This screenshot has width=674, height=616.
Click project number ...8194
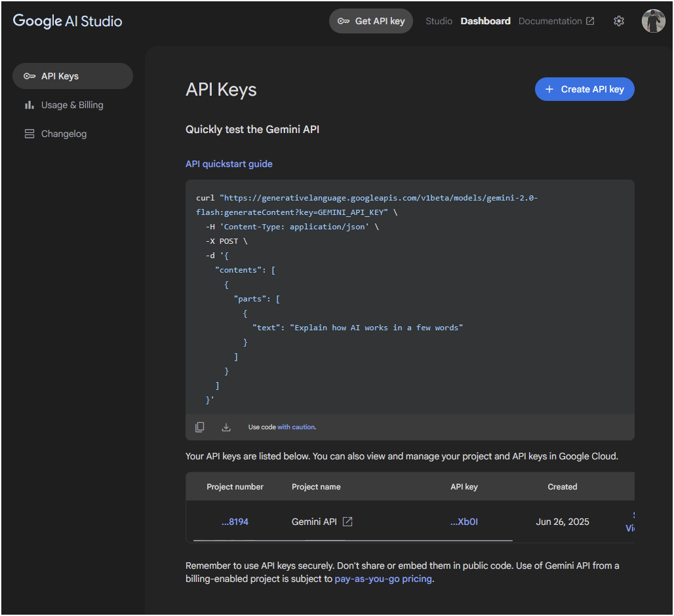pyautogui.click(x=235, y=522)
